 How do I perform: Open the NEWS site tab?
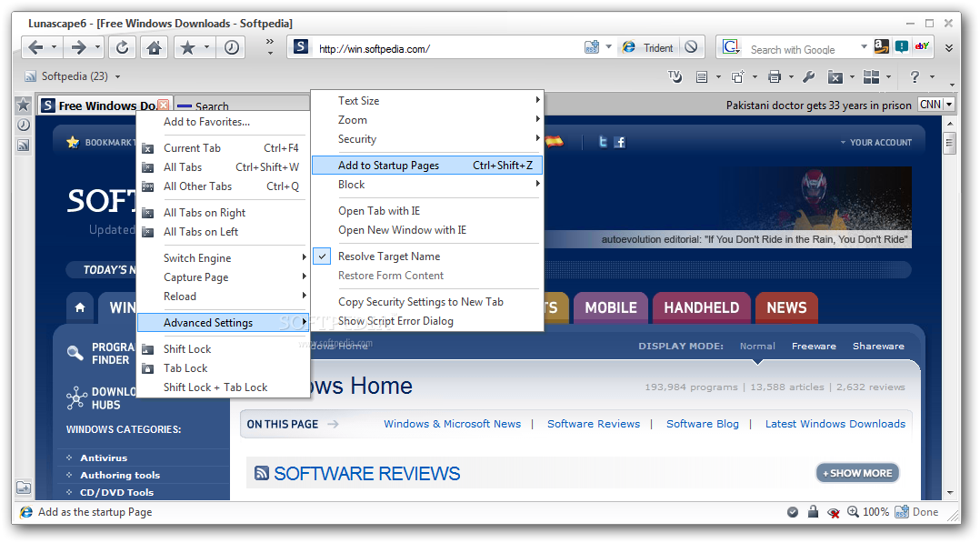pos(786,307)
